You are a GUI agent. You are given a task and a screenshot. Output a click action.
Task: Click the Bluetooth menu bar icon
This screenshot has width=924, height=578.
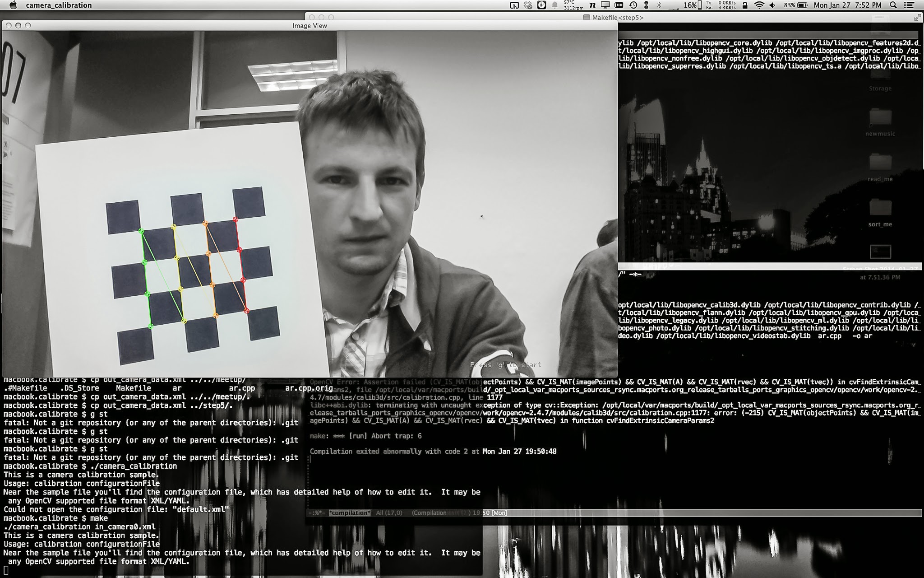point(659,5)
